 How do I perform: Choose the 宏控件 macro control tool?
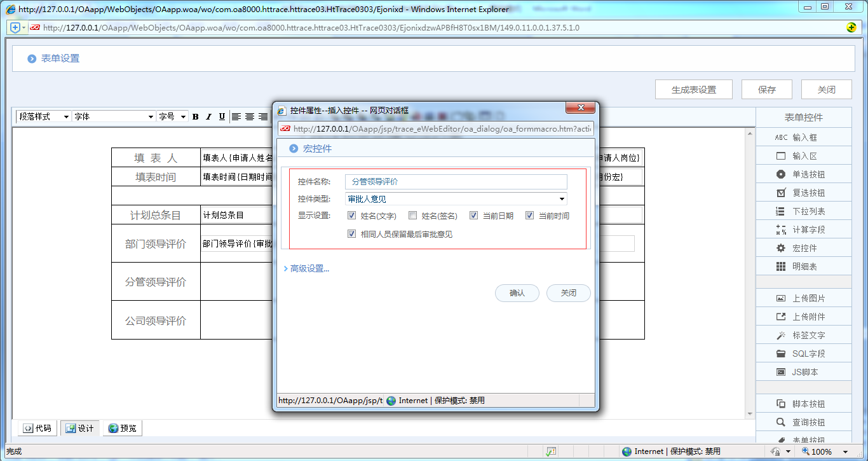click(803, 247)
